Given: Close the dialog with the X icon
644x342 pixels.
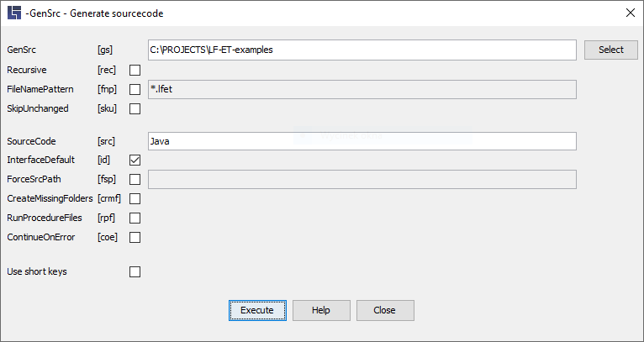Looking at the screenshot, I should [x=631, y=13].
